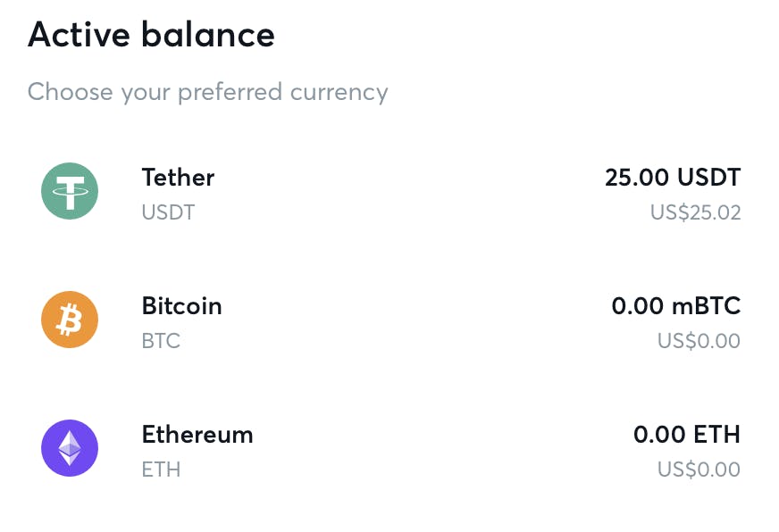
Task: Click the ETH ticker label
Action: point(161,470)
